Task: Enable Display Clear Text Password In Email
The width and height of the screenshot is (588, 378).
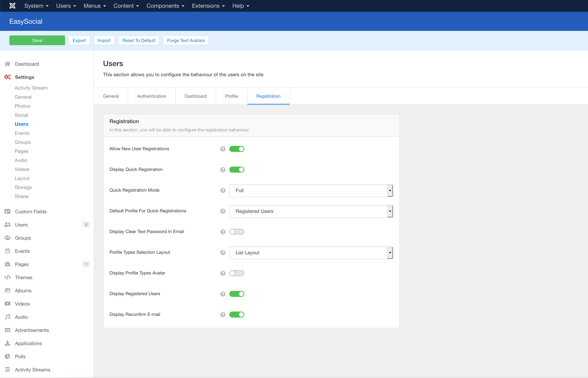Action: 237,232
